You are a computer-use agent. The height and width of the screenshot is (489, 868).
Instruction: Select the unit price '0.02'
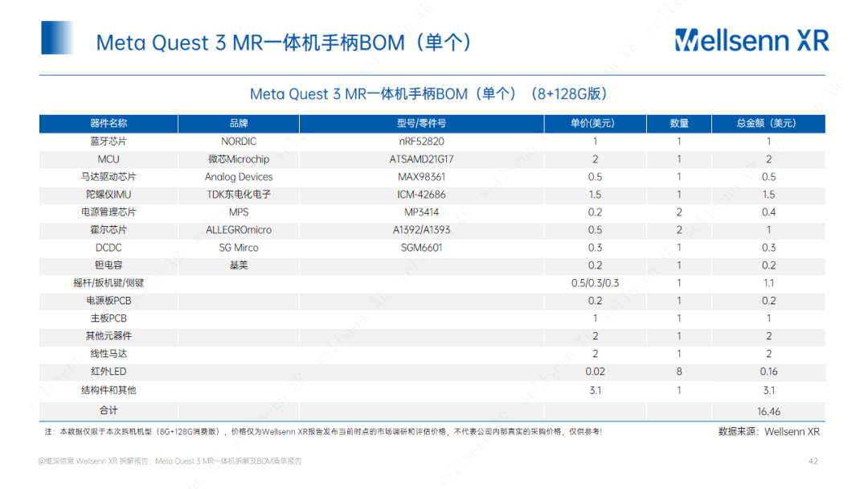click(x=595, y=372)
